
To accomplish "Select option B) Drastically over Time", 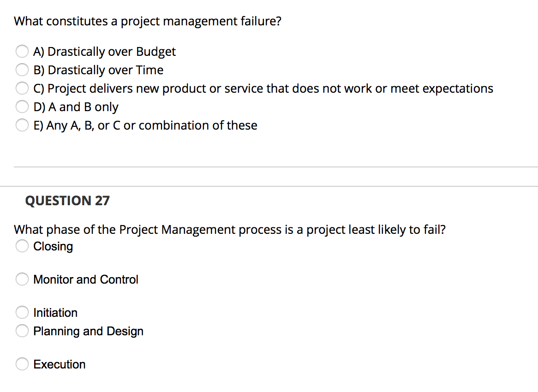I will point(22,70).
